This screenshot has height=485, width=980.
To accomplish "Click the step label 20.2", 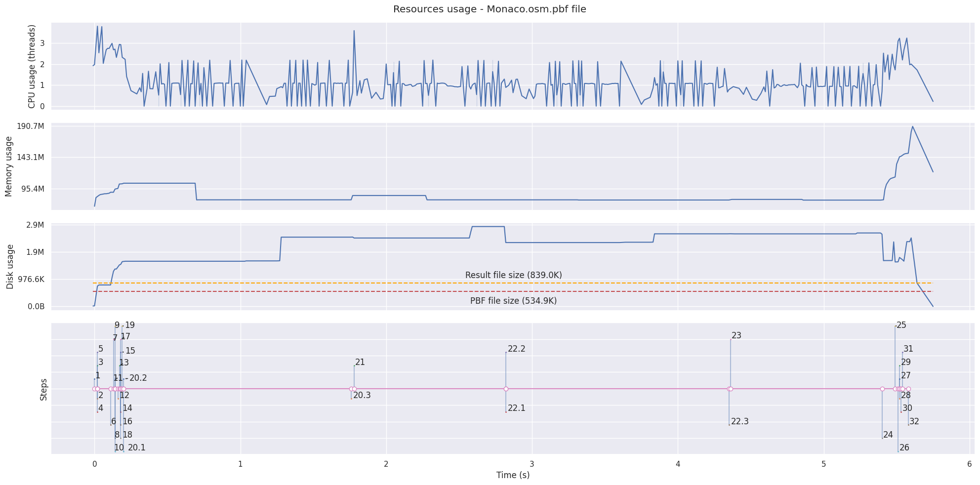I will click(138, 378).
